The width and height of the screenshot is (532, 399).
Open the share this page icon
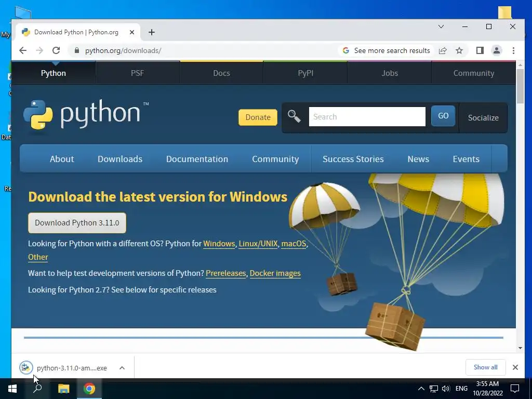(443, 50)
